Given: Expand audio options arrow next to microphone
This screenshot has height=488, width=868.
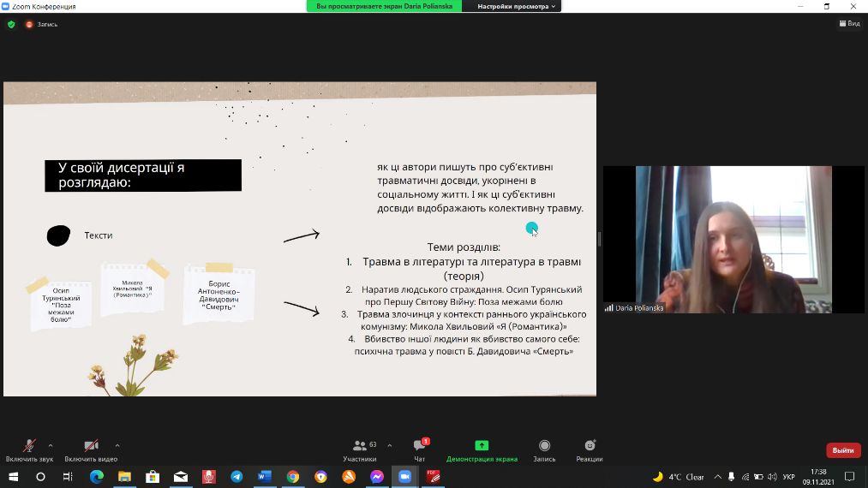Looking at the screenshot, I should click(51, 445).
